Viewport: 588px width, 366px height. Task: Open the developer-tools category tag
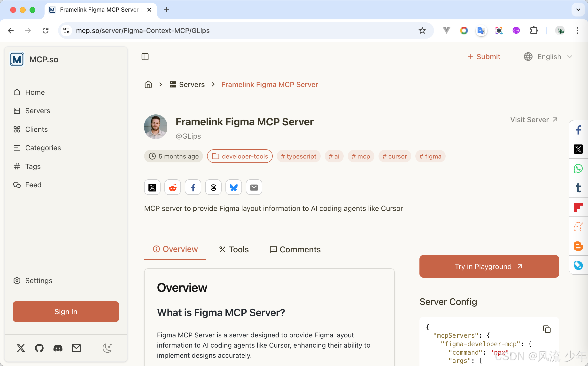pyautogui.click(x=240, y=156)
